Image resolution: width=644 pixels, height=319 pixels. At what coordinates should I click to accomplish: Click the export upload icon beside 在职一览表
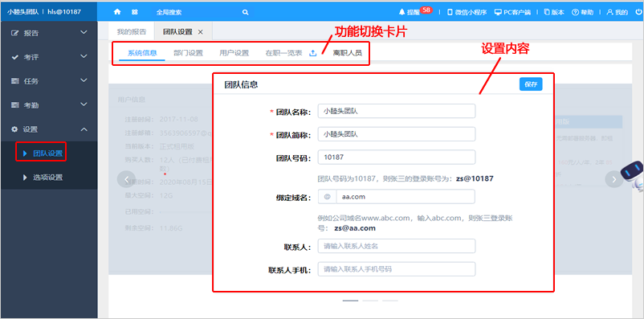[312, 53]
